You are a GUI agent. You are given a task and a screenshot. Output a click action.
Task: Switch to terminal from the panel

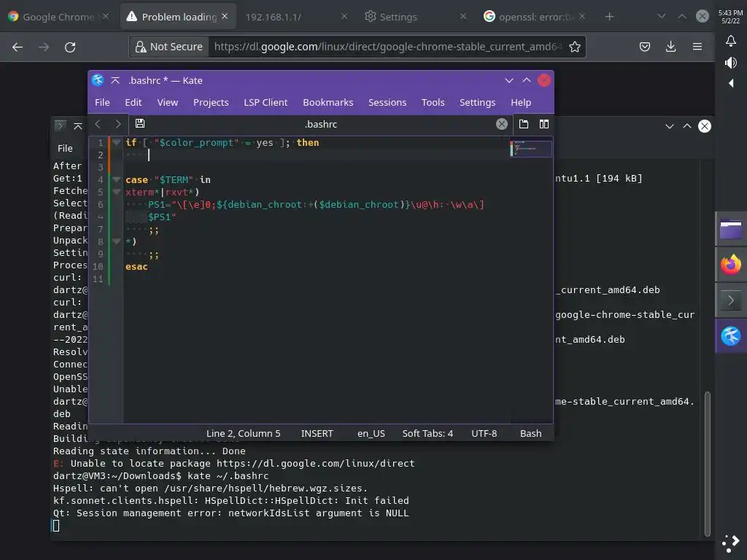coord(731,300)
